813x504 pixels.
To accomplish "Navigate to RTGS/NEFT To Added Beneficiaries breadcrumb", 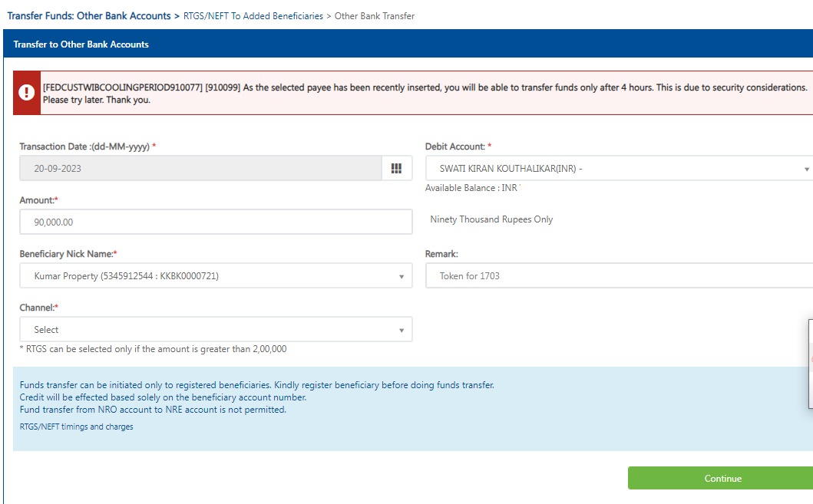I will [253, 15].
